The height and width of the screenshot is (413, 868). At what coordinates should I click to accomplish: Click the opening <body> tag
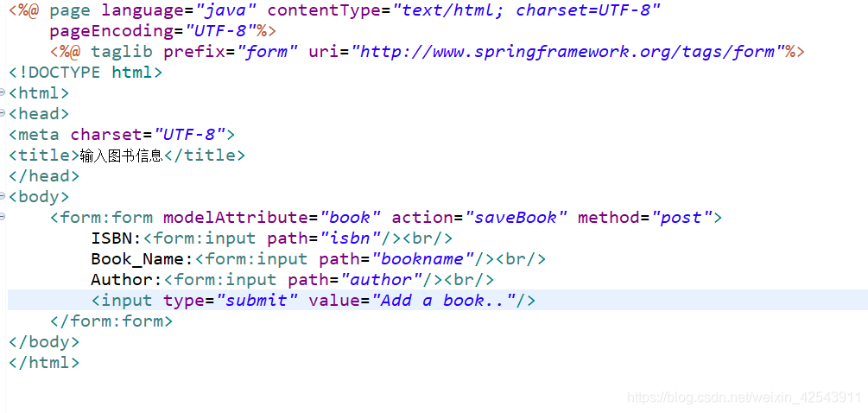(x=39, y=197)
